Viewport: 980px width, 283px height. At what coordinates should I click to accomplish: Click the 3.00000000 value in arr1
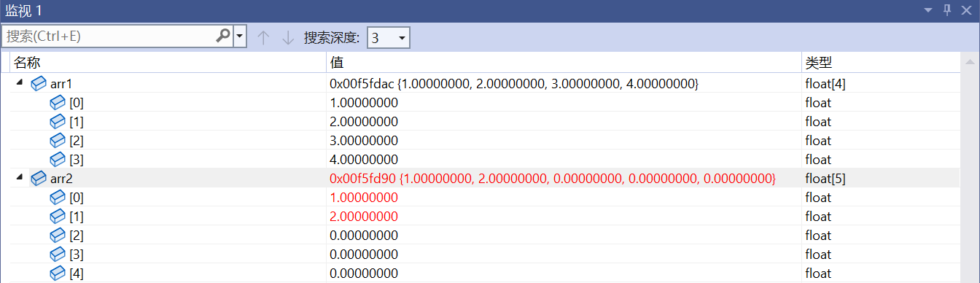pyautogui.click(x=364, y=141)
